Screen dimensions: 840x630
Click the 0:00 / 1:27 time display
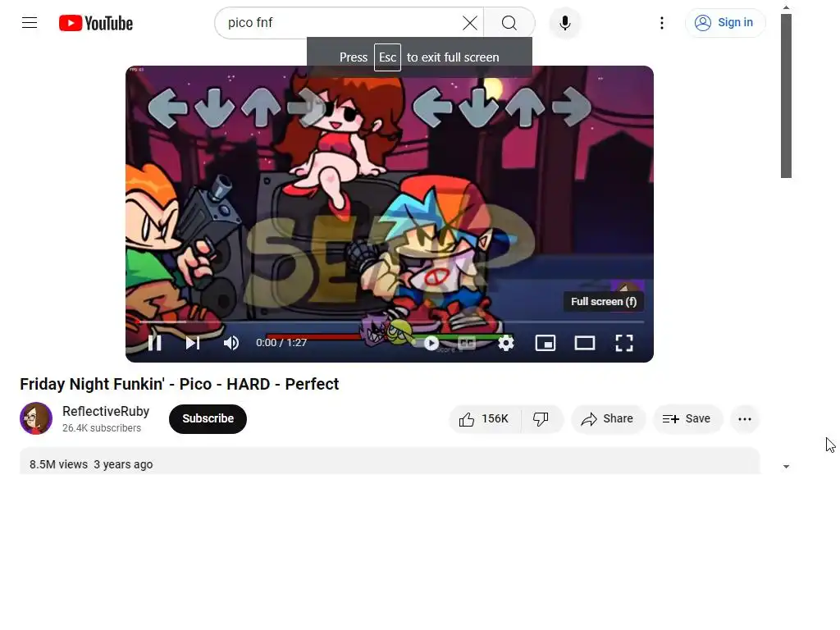[281, 342]
